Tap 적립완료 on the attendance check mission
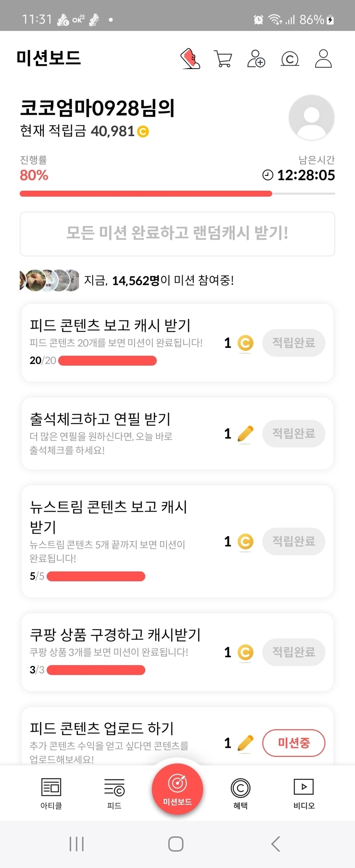The height and width of the screenshot is (868, 355). click(x=294, y=434)
